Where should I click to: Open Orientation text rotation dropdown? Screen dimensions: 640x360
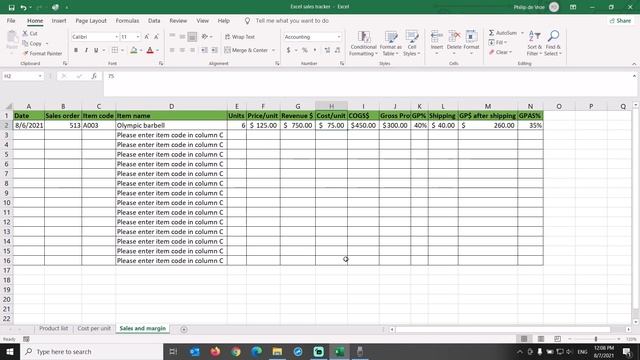pos(207,37)
